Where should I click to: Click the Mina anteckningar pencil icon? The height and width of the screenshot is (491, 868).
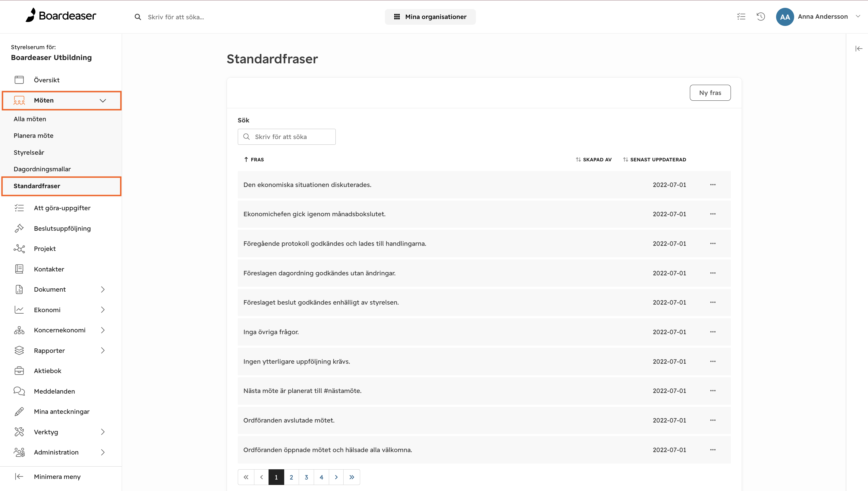coord(19,411)
